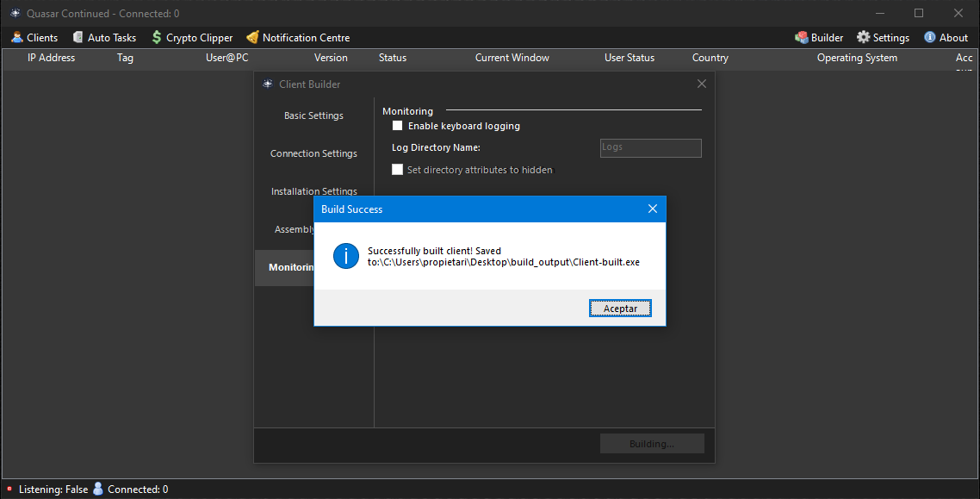Open the Auto Tasks menu
This screenshot has width=980, height=499.
click(x=104, y=38)
